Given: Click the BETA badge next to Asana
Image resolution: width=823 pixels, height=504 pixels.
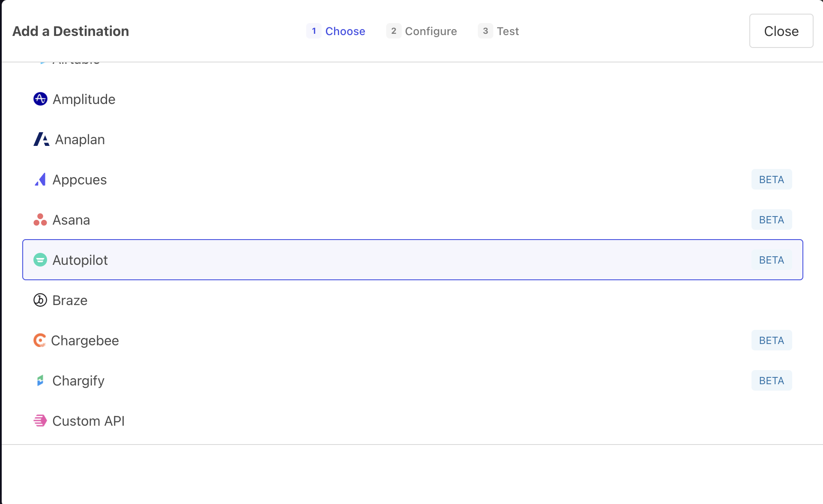Looking at the screenshot, I should click(x=771, y=220).
